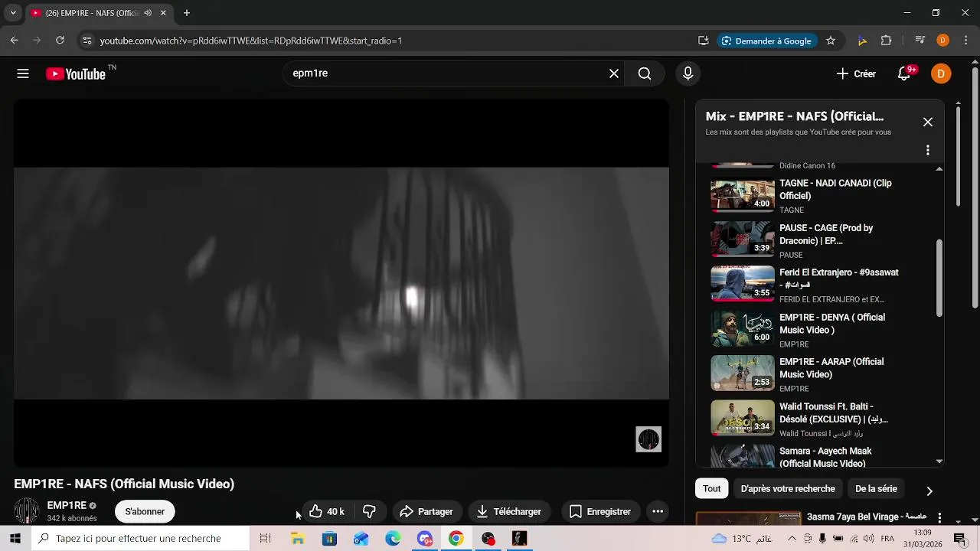Click Demander à Google

(766, 41)
